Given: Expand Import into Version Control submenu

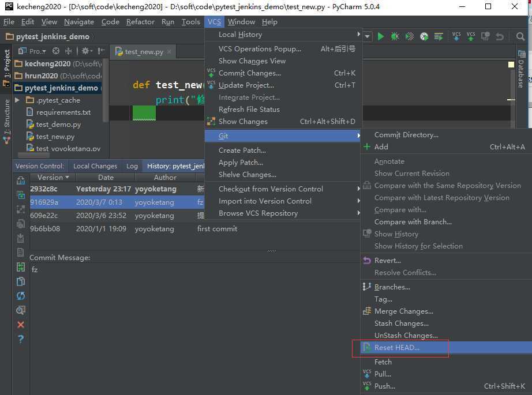Looking at the screenshot, I should click(283, 201).
